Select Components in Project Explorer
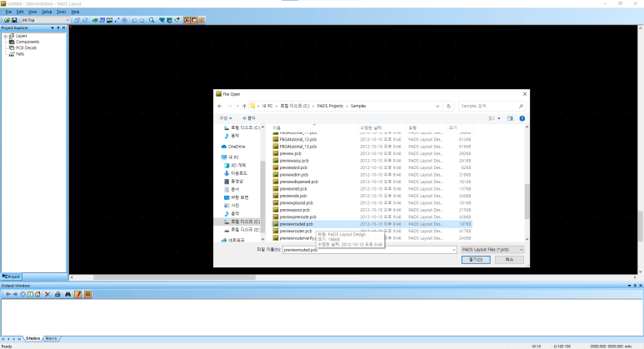This screenshot has height=349, width=644. pyautogui.click(x=27, y=42)
